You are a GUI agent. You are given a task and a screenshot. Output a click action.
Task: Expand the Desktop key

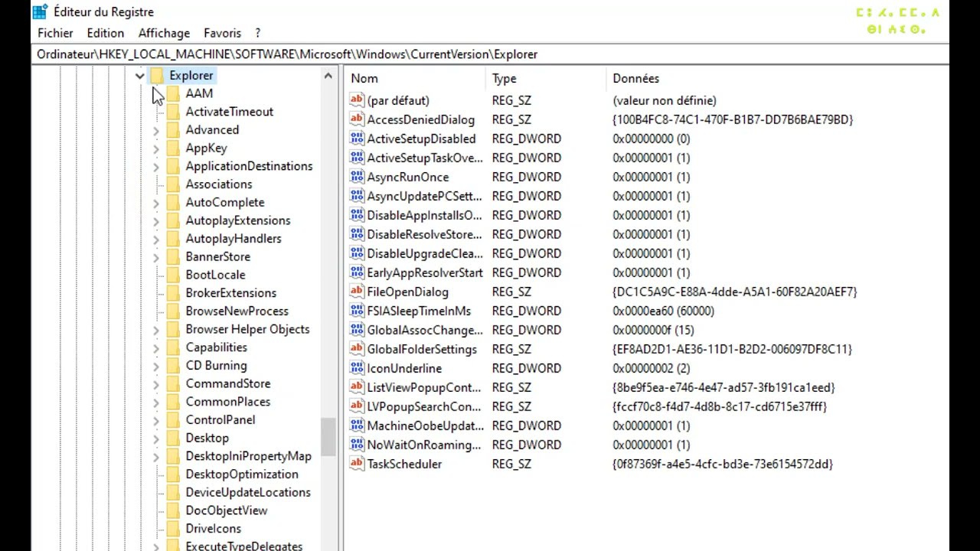(156, 439)
